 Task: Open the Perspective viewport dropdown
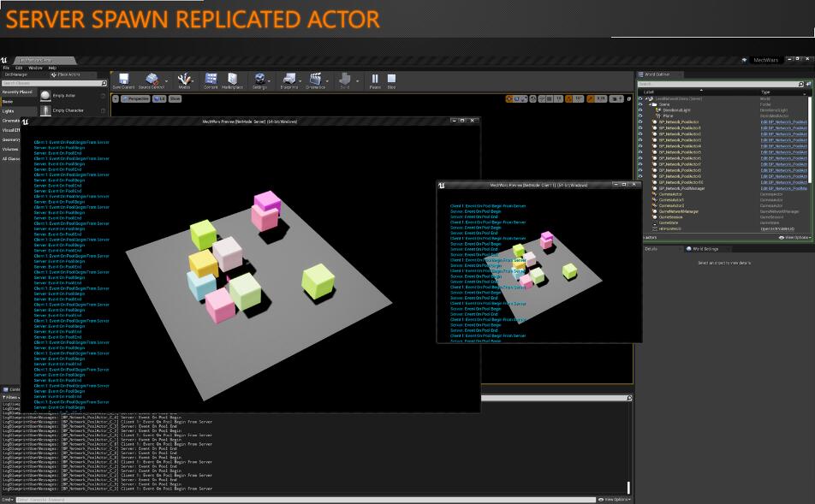pyautogui.click(x=134, y=98)
